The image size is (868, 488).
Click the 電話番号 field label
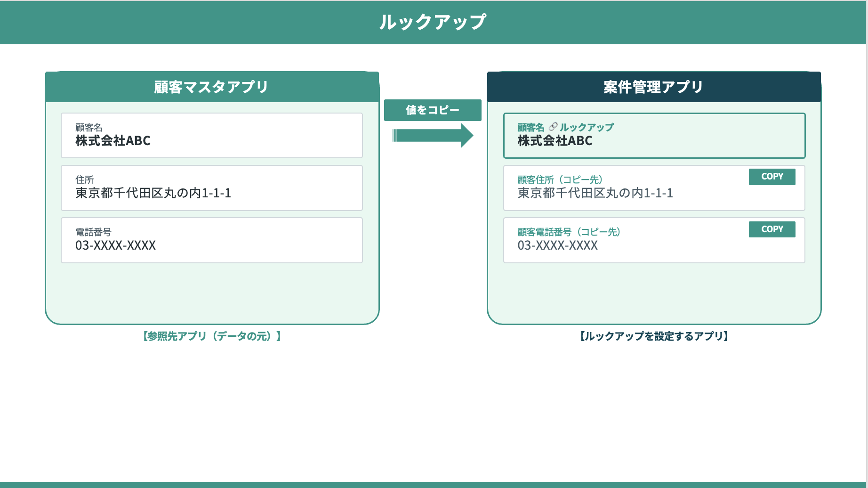[92, 232]
